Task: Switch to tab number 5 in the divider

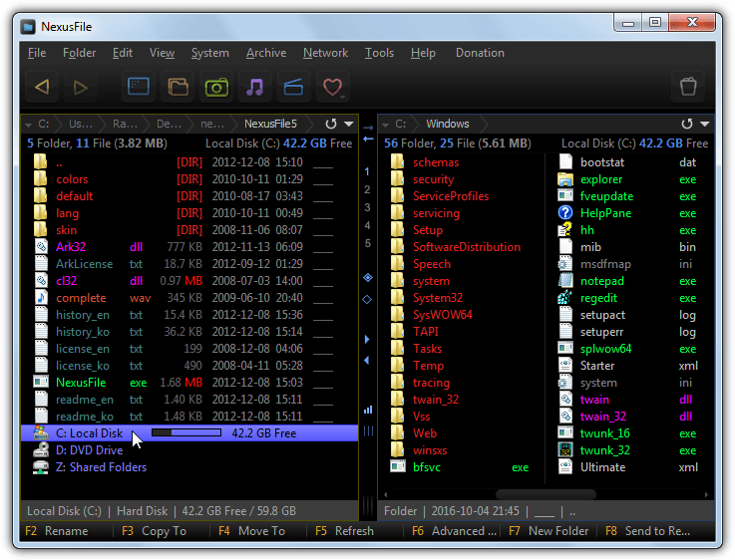Action: pos(367,243)
